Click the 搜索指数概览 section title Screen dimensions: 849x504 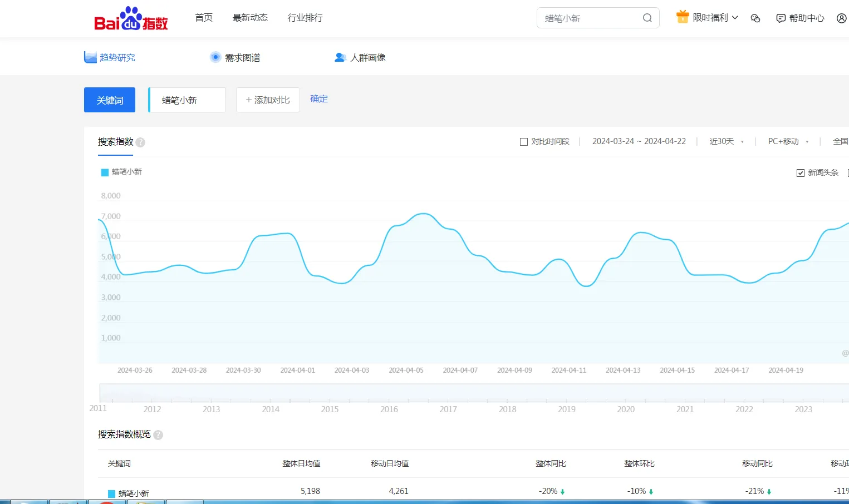pyautogui.click(x=124, y=434)
